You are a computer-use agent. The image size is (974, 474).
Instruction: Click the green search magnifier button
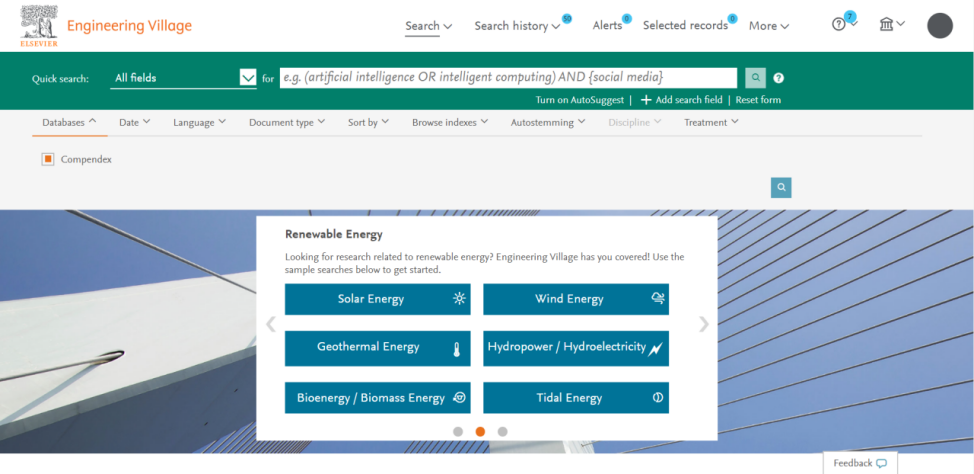coord(755,78)
